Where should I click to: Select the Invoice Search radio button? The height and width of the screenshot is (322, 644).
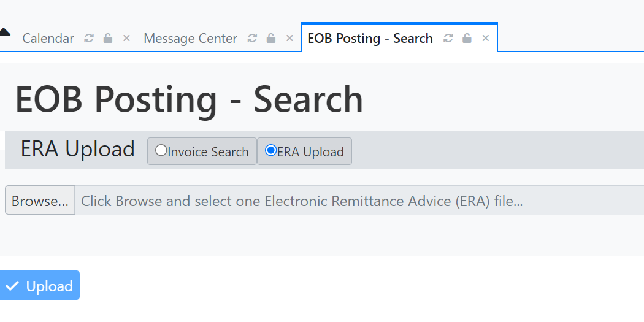tap(161, 151)
